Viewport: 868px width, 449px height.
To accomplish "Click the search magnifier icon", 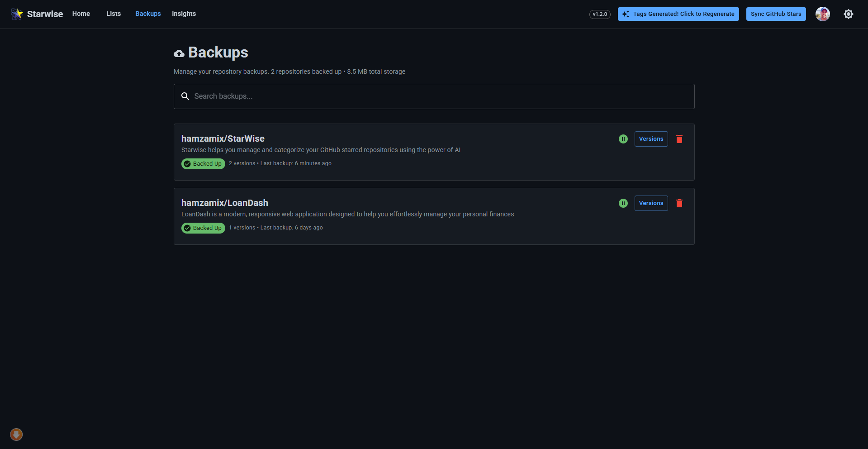I will point(185,96).
